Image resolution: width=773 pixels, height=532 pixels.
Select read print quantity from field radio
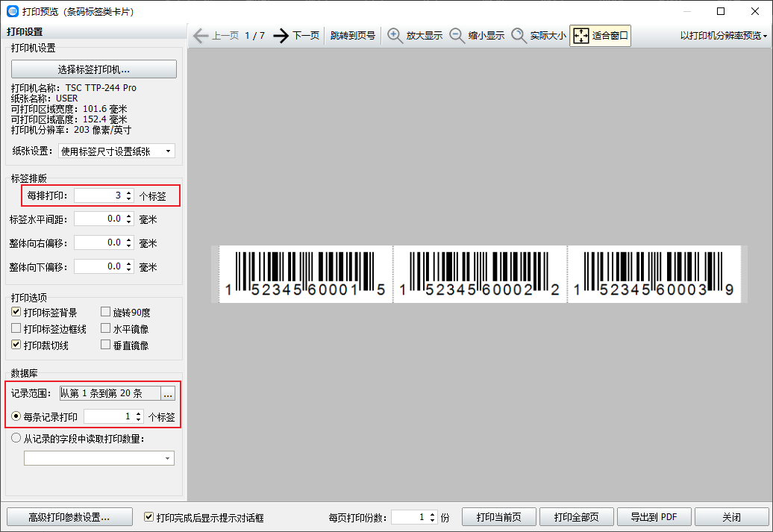[16, 439]
